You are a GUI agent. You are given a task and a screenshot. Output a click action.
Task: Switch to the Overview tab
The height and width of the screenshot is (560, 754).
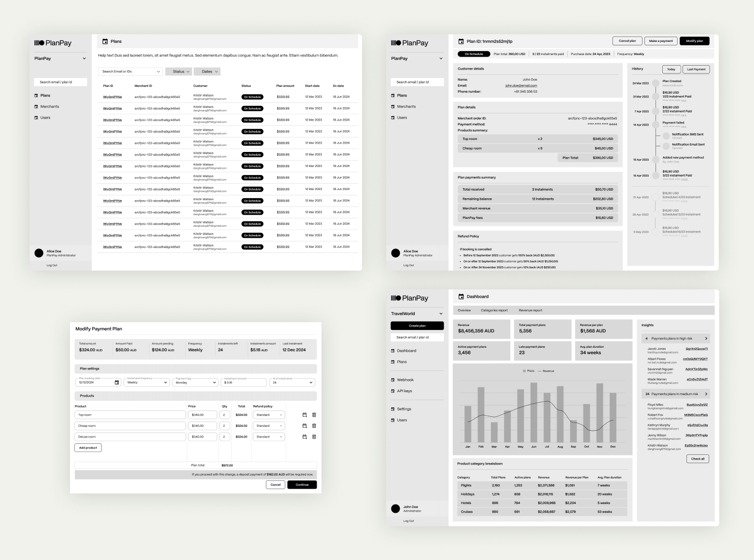point(464,311)
